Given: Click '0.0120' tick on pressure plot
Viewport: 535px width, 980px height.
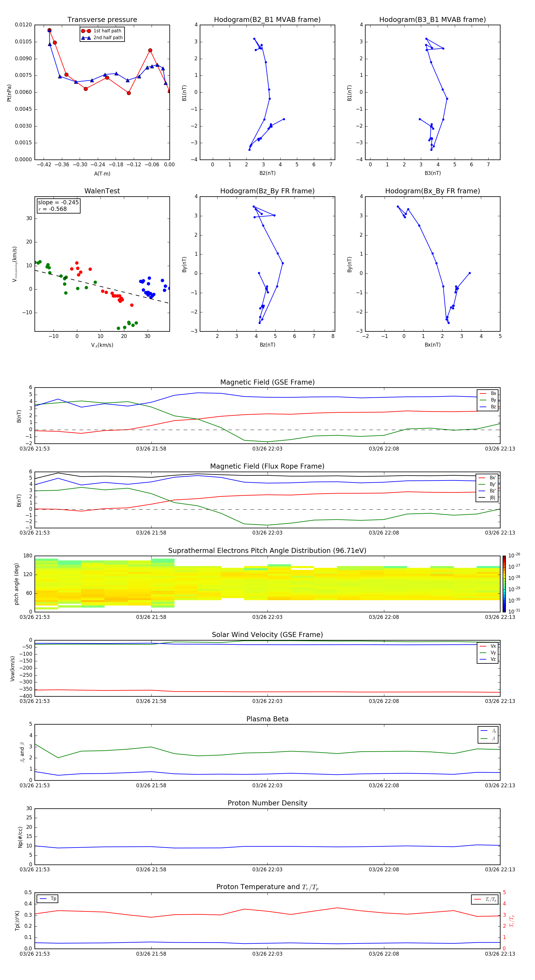Looking at the screenshot, I should pyautogui.click(x=23, y=25).
